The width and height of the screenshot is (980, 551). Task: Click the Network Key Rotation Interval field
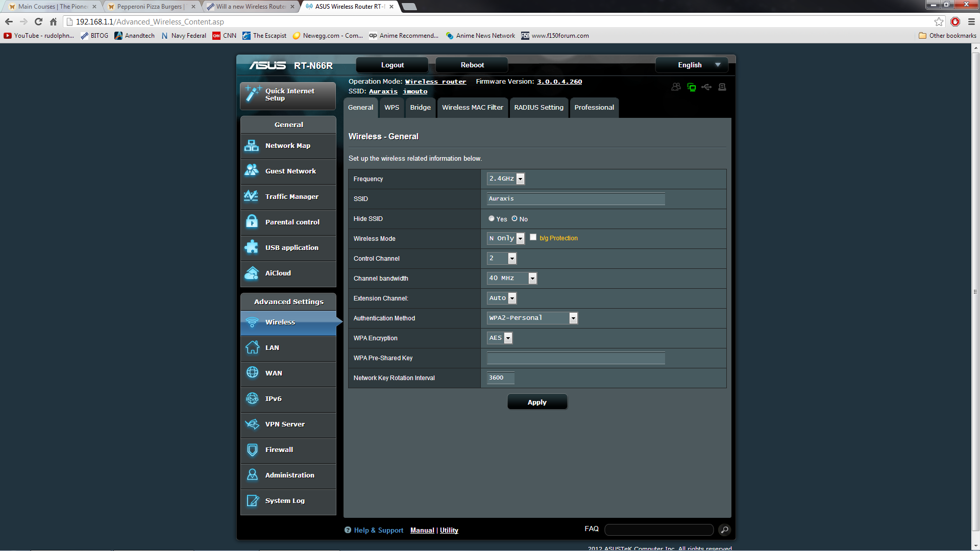(500, 378)
